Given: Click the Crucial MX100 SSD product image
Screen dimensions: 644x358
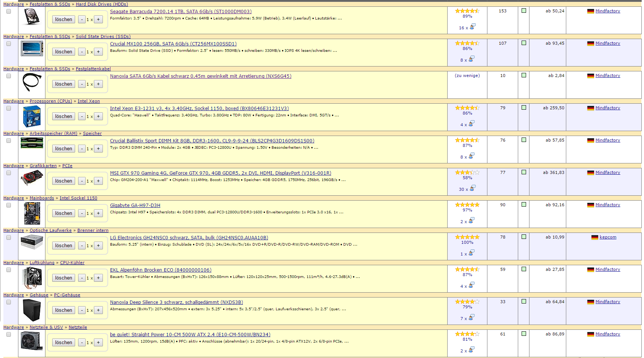Looking at the screenshot, I should [x=32, y=49].
